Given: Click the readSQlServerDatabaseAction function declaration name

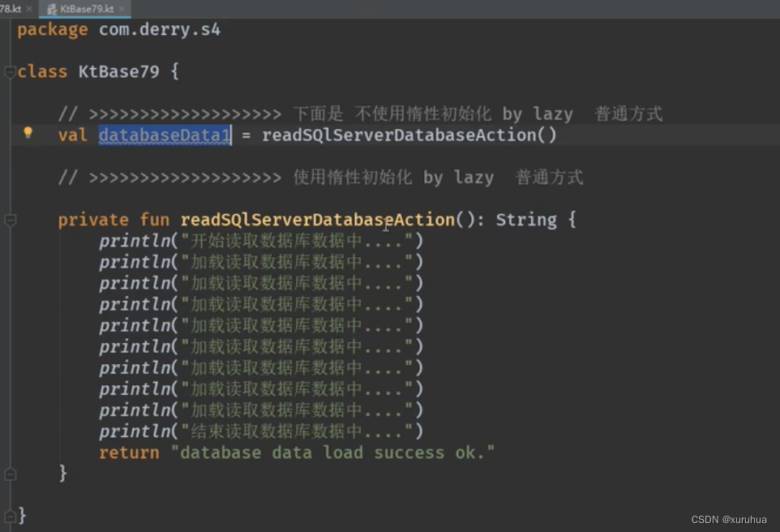Looking at the screenshot, I should (317, 220).
